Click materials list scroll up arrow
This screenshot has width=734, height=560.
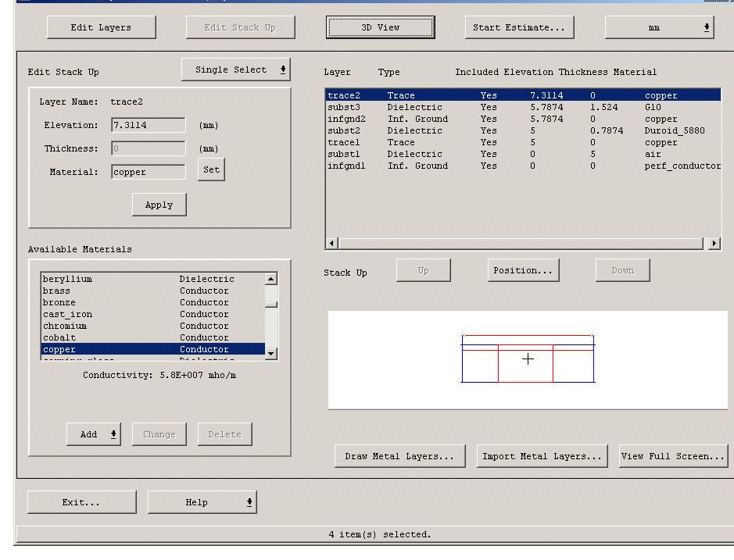271,279
